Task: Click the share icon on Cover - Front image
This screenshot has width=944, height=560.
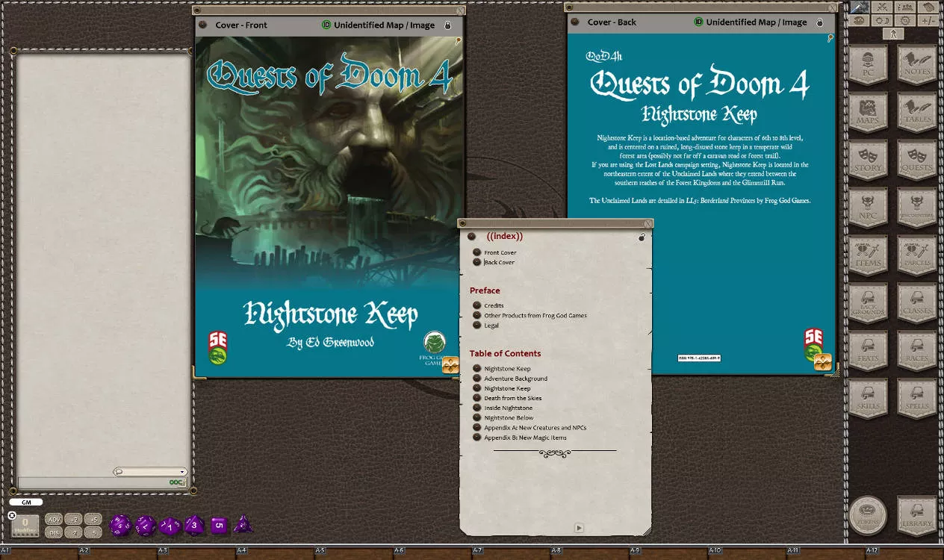Action: pos(450,365)
